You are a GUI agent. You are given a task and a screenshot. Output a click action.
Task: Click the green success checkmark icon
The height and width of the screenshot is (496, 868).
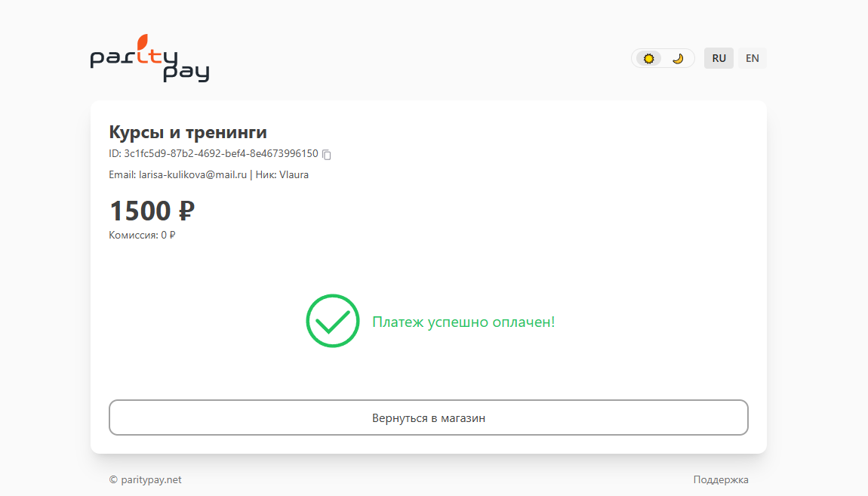333,321
